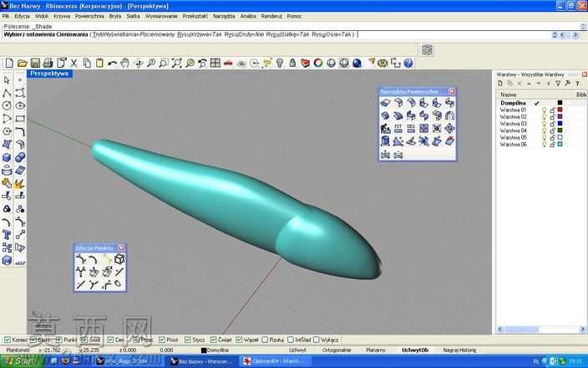Open the color wheel icon in toolbar
This screenshot has width=588, height=368.
tap(318, 63)
